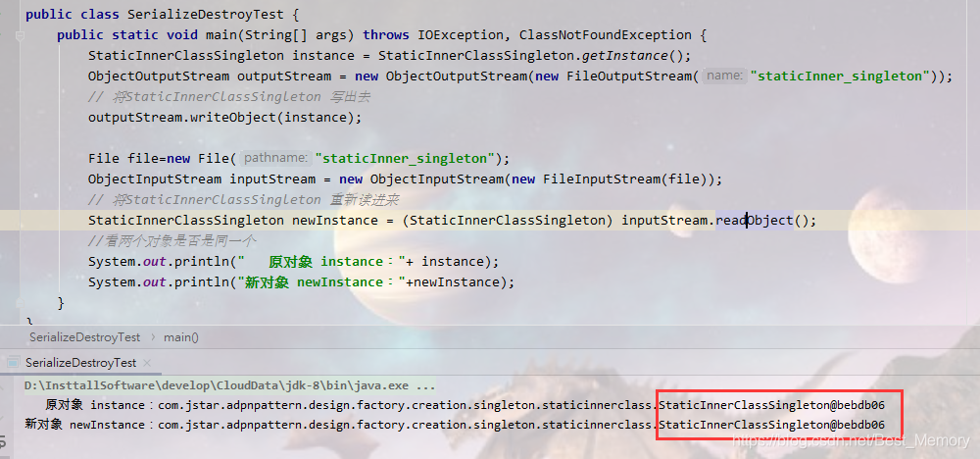The image size is (980, 459).
Task: Close the SerializeDestroyTest run tab
Action: point(148,363)
